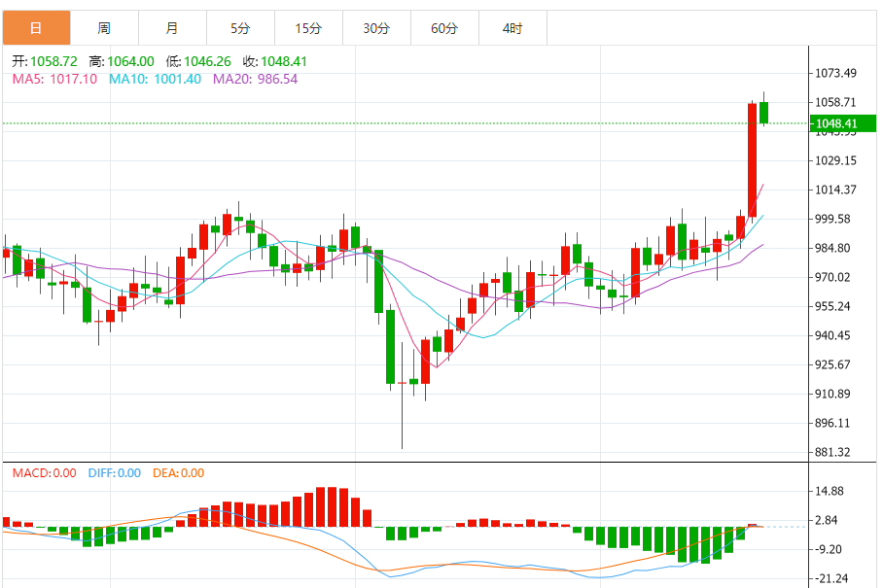This screenshot has width=883, height=588.
Task: Select the 30分 interval tab
Action: click(376, 27)
